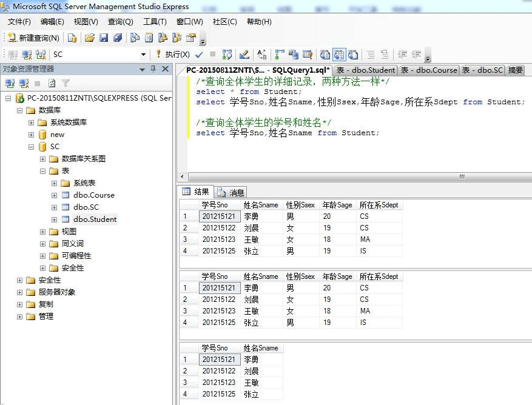The height and width of the screenshot is (405, 532).
Task: Open the 文件(F) menu
Action: [19, 22]
